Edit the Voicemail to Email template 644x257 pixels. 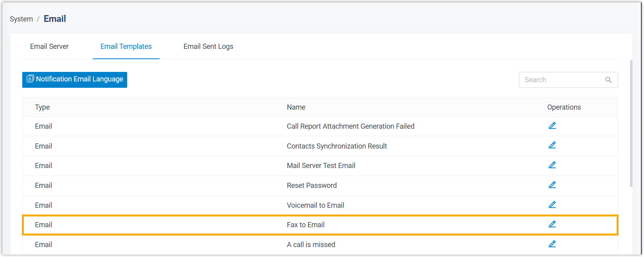click(552, 205)
